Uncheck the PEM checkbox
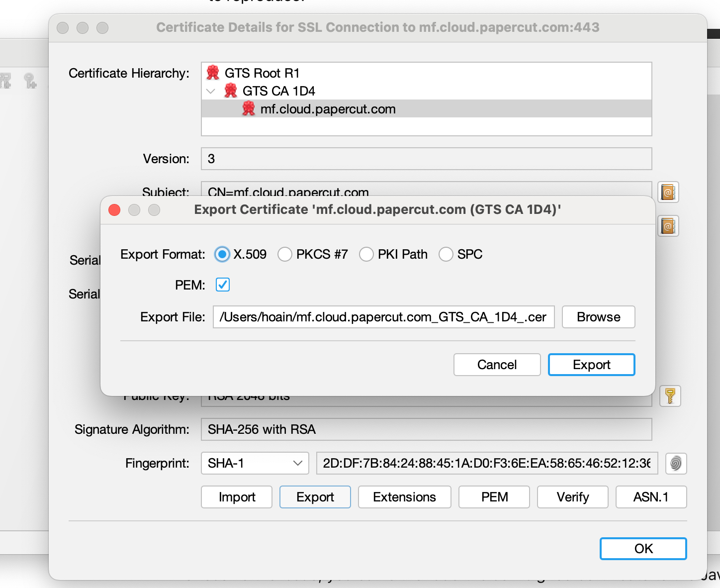This screenshot has height=588, width=720. pyautogui.click(x=222, y=285)
